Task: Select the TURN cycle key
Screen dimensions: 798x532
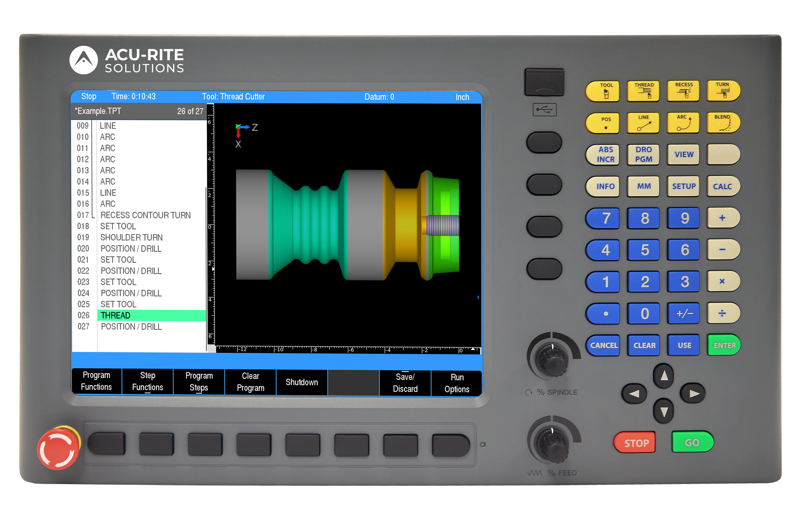Action: tap(723, 91)
